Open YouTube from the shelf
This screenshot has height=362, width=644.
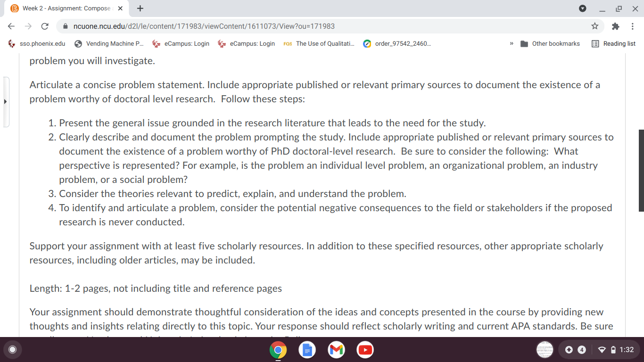click(x=365, y=350)
